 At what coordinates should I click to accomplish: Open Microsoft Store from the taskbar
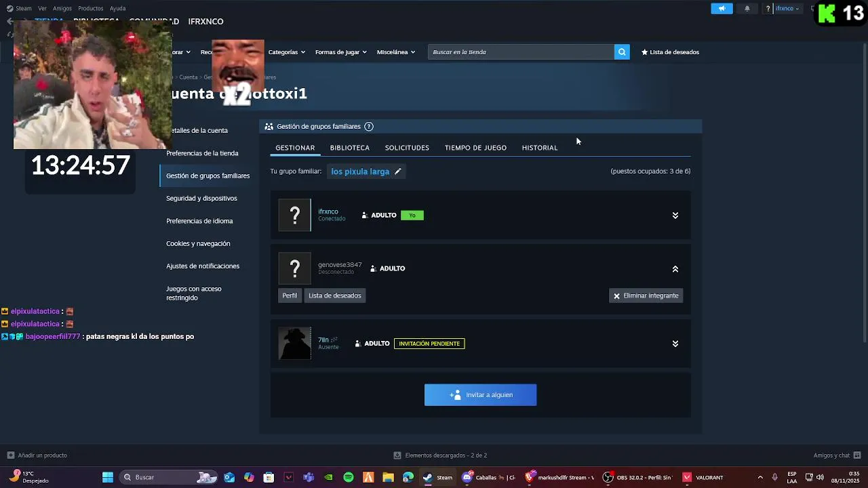(269, 477)
